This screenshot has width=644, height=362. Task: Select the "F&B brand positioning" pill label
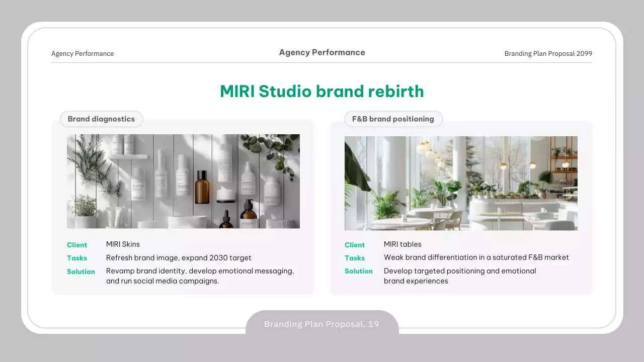point(393,119)
